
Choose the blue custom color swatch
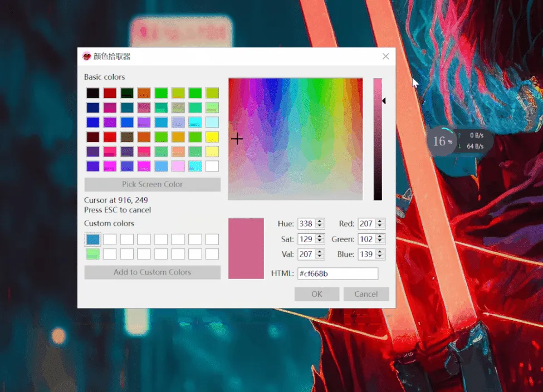pos(92,239)
